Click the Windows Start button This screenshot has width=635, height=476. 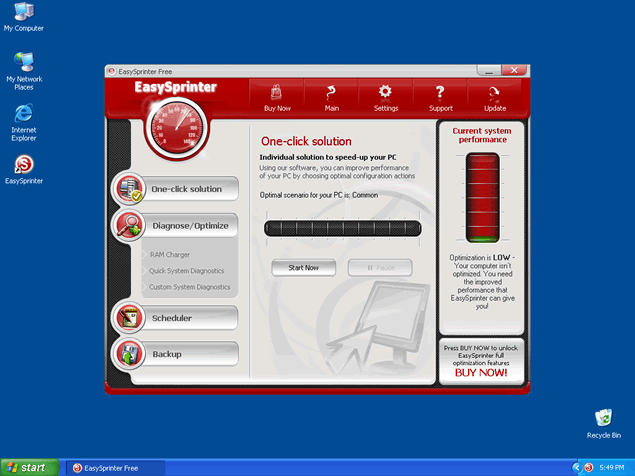tap(27, 467)
